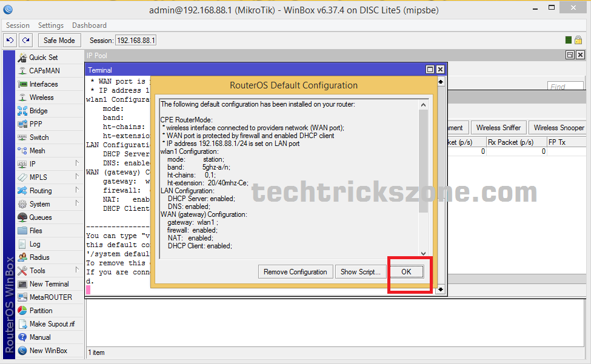Viewport: 591px width, 364px height.
Task: Open CAPsMAN from the sidebar
Action: click(44, 71)
